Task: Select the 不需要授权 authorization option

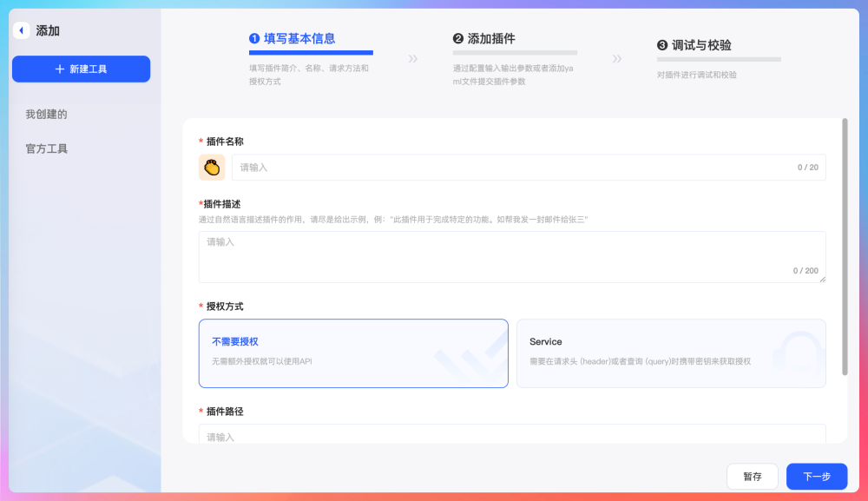Action: pos(353,353)
